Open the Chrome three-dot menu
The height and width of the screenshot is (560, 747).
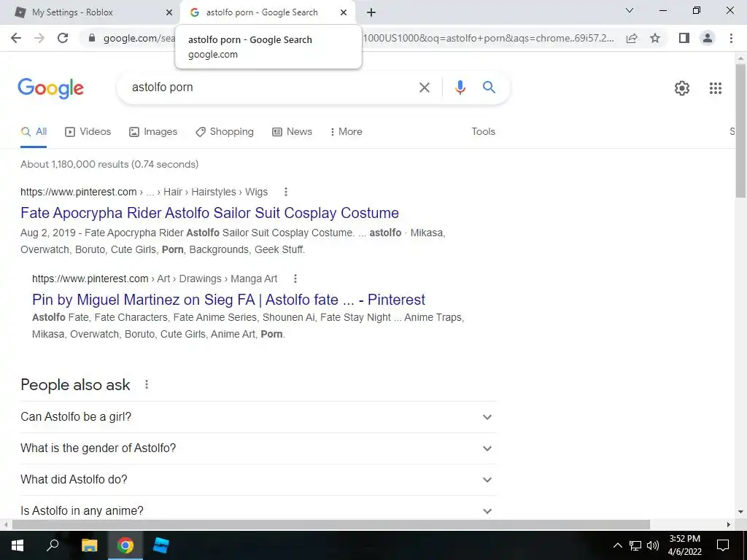(x=731, y=38)
